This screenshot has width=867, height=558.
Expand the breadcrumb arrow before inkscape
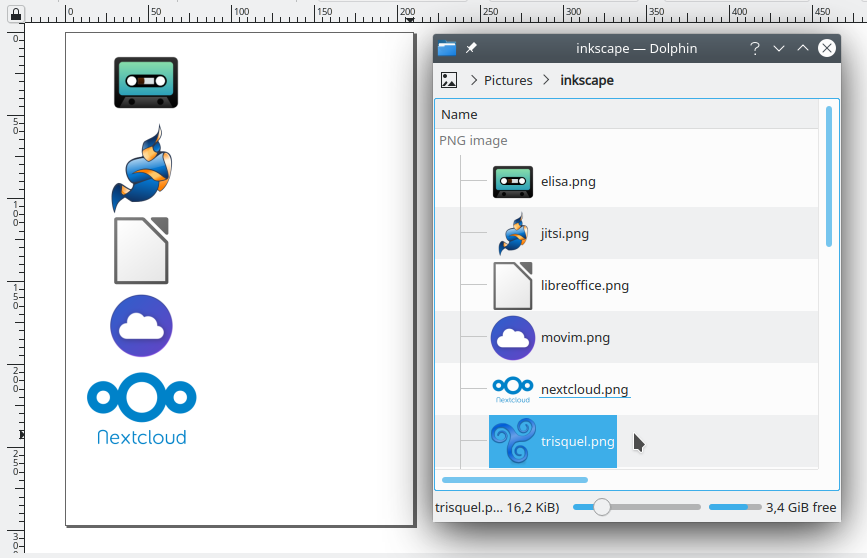[x=546, y=80]
